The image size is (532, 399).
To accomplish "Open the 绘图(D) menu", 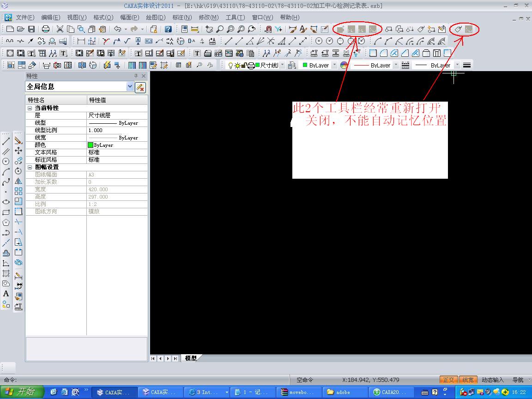I will coord(156,17).
